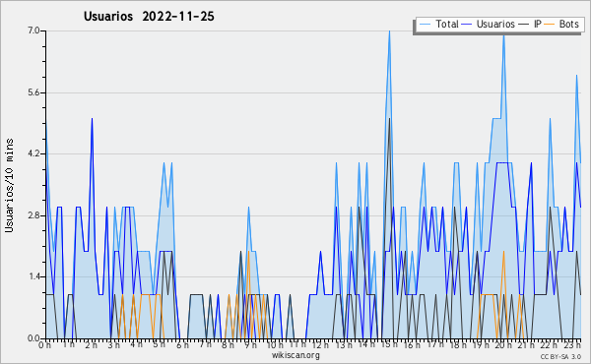Click the x-axis label '8 h'
Image resolution: width=591 pixels, height=364 pixels.
click(x=228, y=345)
